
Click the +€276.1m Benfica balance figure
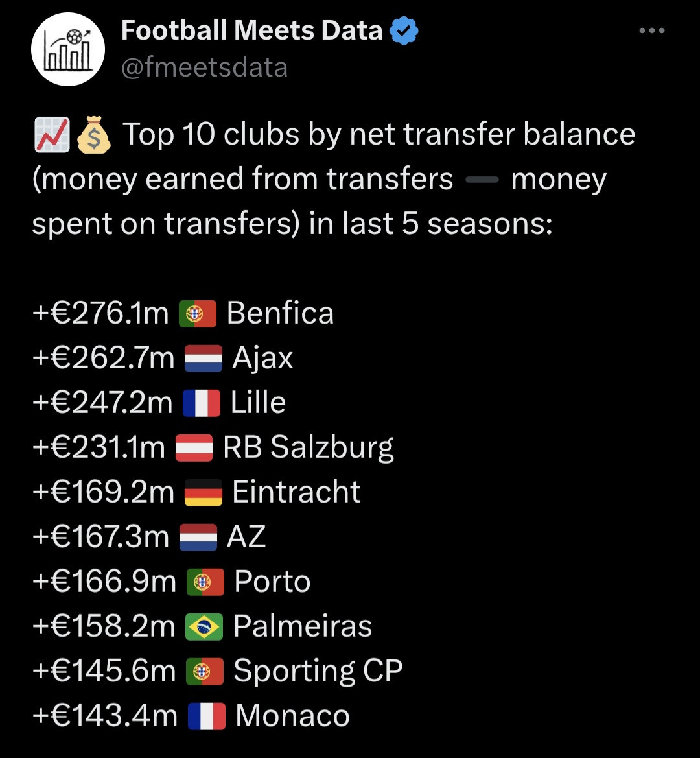tap(100, 314)
